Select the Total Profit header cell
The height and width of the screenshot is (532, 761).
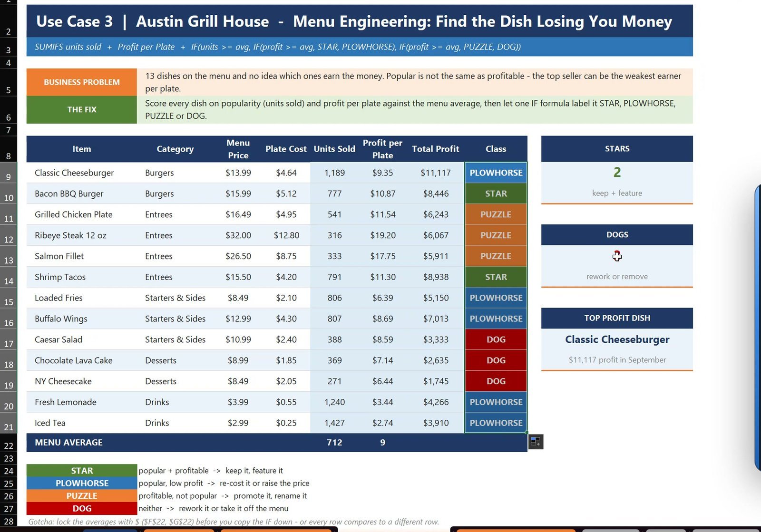(x=435, y=149)
